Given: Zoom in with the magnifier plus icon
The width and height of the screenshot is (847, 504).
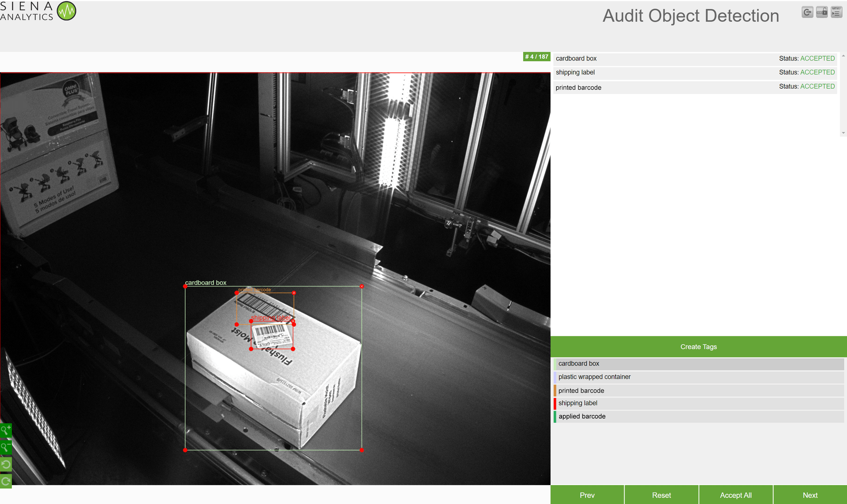Looking at the screenshot, I should [x=6, y=430].
